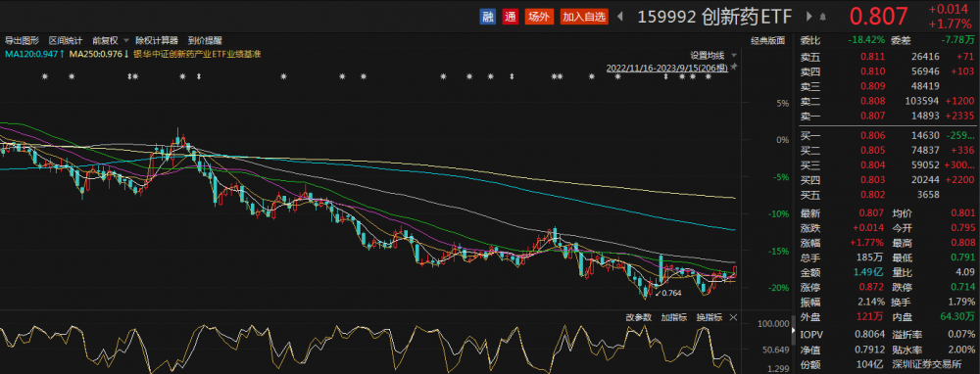The image size is (980, 374).
Task: Select 卖二 ask row at 0.808
Action: tap(889, 101)
